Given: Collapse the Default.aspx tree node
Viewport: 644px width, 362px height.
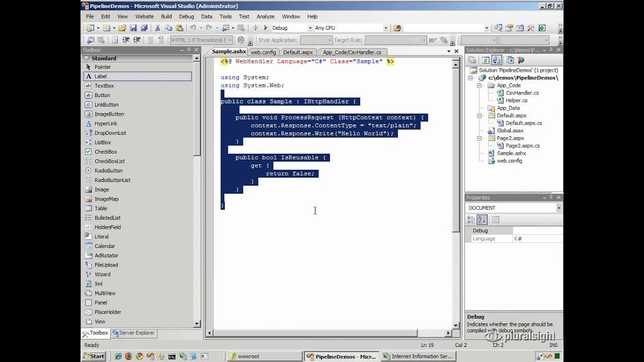Looking at the screenshot, I should (480, 116).
